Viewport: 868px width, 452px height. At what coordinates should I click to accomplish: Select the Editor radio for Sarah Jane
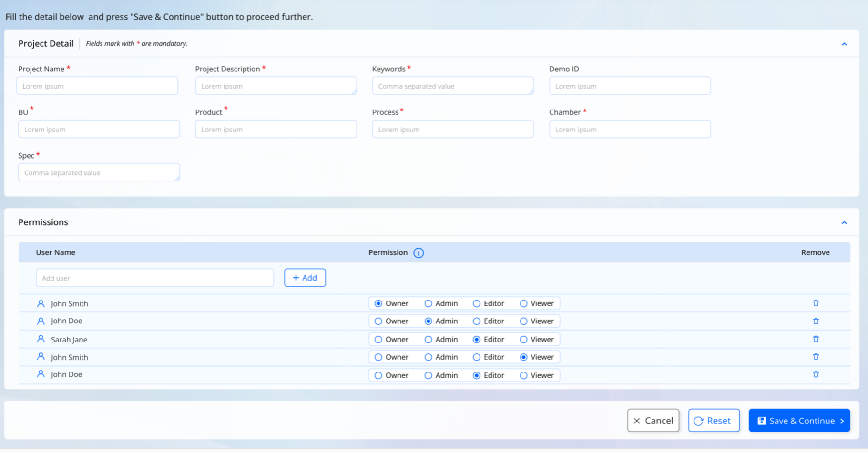pyautogui.click(x=477, y=340)
